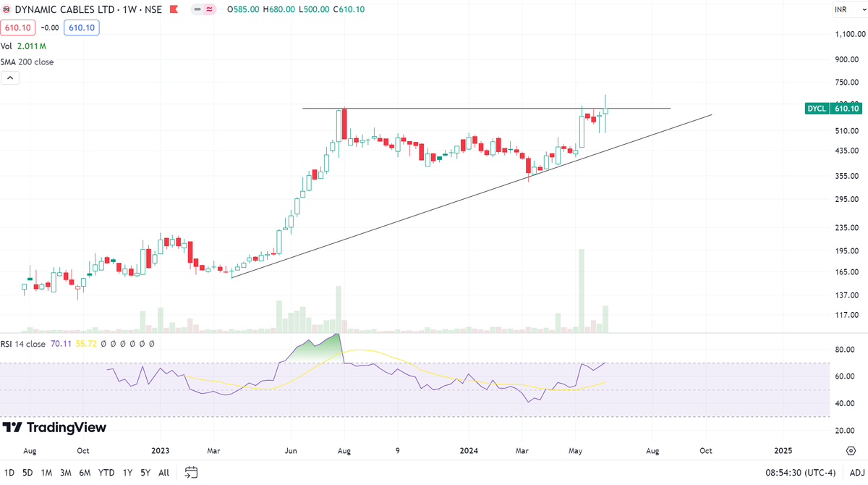Collapse the legend with the up chevron
868x485 pixels.
9,77
